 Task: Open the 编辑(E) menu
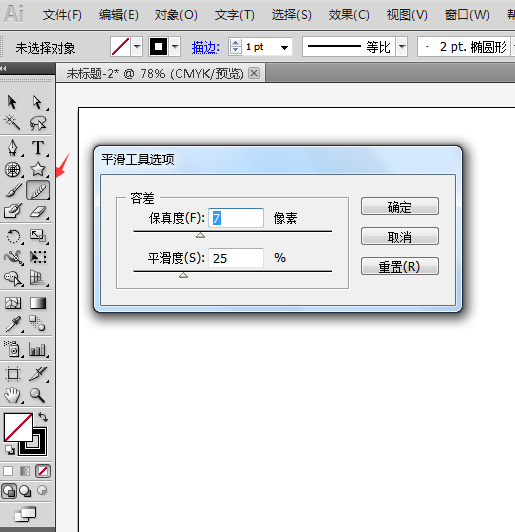point(118,15)
